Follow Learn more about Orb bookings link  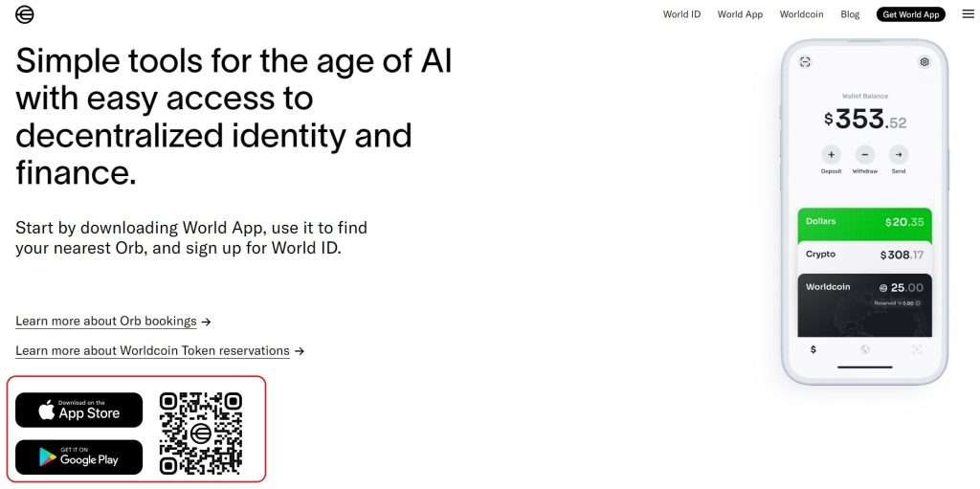pos(106,322)
